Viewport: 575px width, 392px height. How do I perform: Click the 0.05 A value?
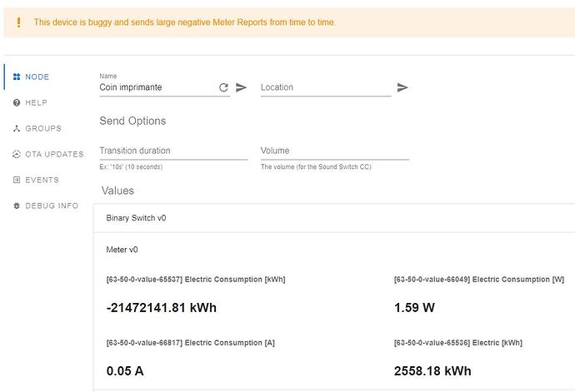[x=125, y=371]
